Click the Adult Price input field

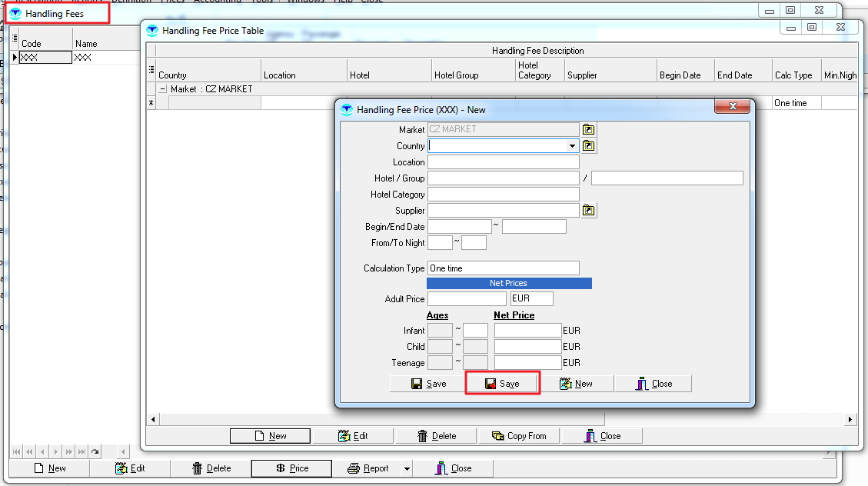467,299
